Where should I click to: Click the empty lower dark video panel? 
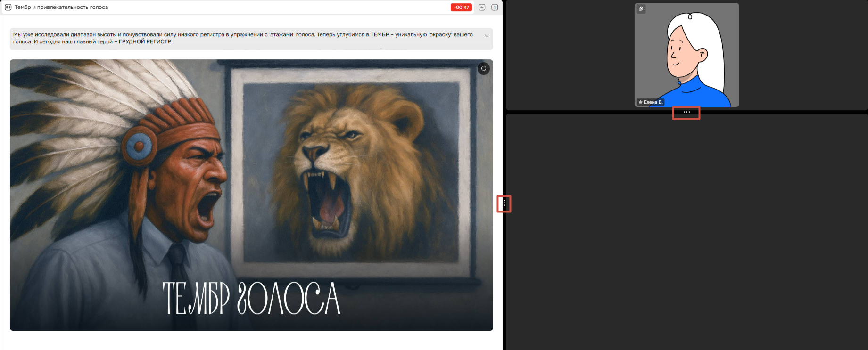pyautogui.click(x=686, y=232)
